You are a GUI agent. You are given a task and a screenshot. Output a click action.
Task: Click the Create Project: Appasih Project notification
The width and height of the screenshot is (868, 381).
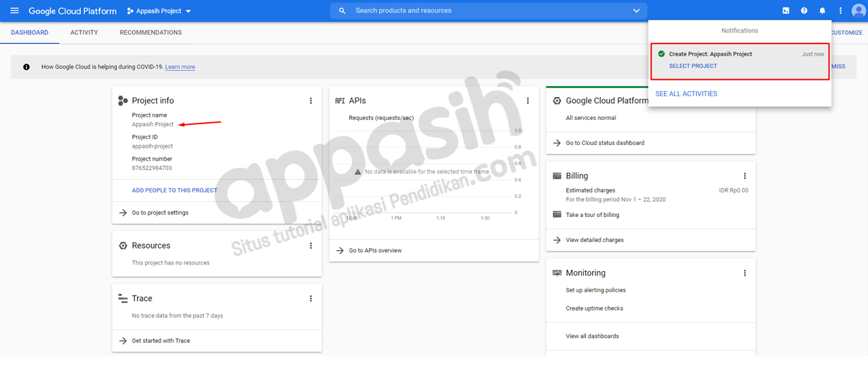coord(740,61)
